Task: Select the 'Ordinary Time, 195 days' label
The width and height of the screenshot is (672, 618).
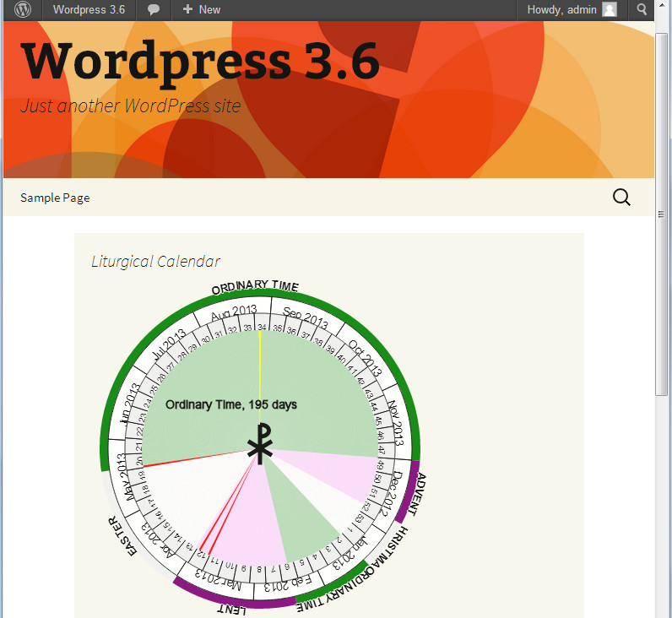Action: (x=231, y=404)
